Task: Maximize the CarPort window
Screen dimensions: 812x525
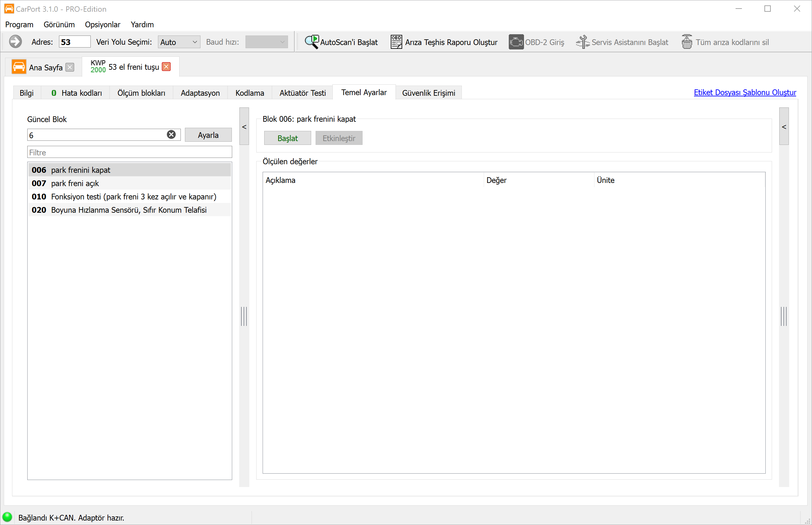Action: click(x=768, y=9)
